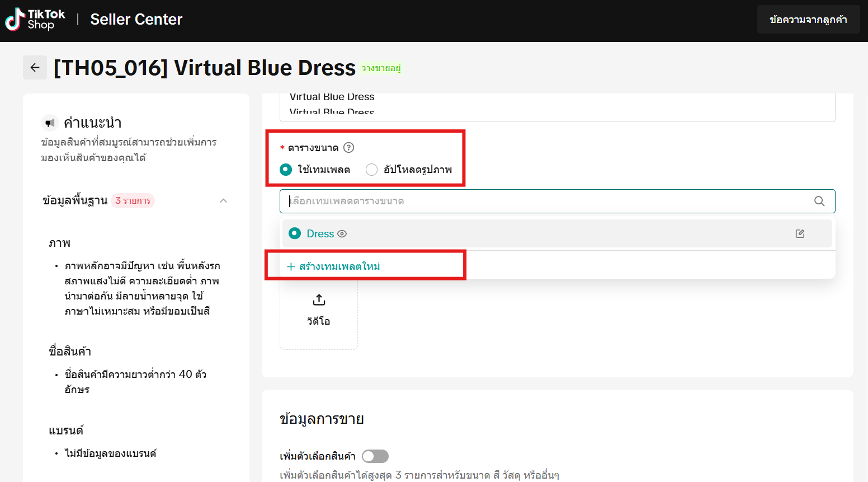Screen dimensions: 868x482
Task: Click the Seller Center title
Action: (136, 20)
